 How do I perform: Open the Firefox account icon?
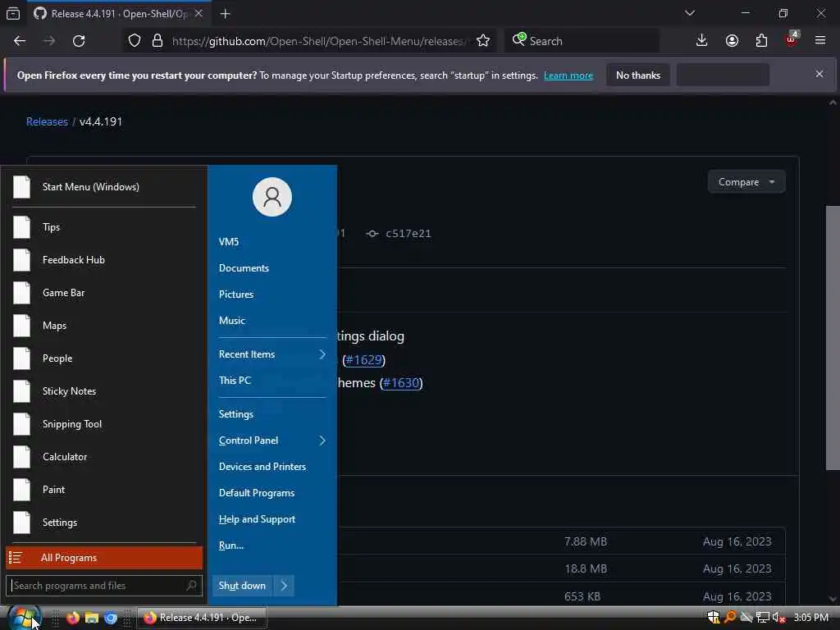(732, 41)
